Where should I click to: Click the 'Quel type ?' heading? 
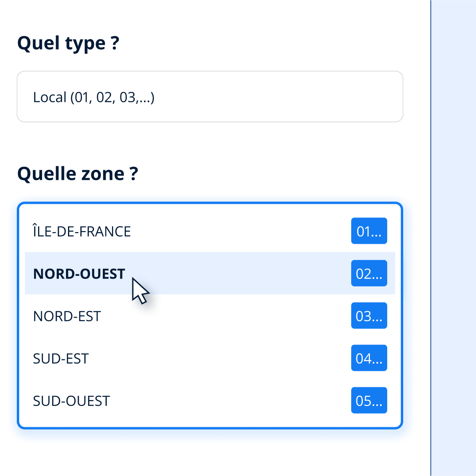(68, 43)
